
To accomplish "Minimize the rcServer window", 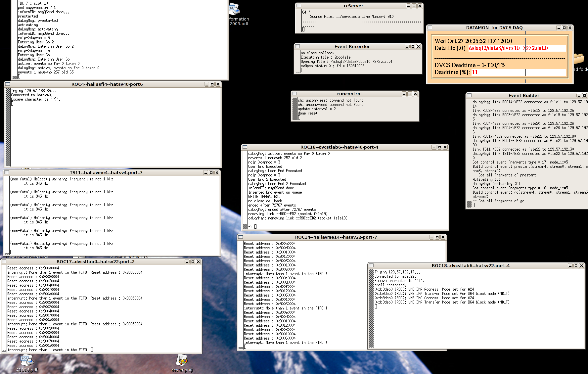I will pos(408,6).
